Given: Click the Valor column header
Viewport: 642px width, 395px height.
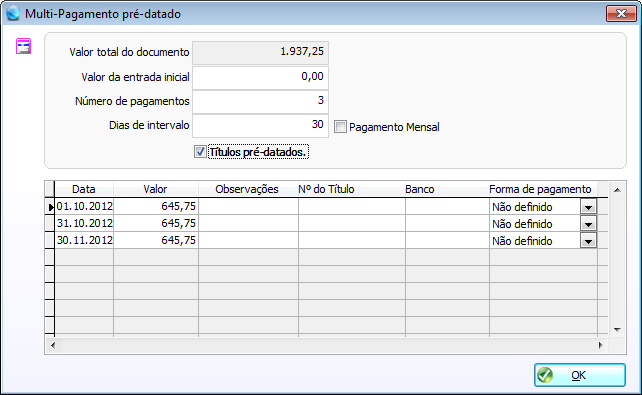Looking at the screenshot, I should click(x=156, y=189).
